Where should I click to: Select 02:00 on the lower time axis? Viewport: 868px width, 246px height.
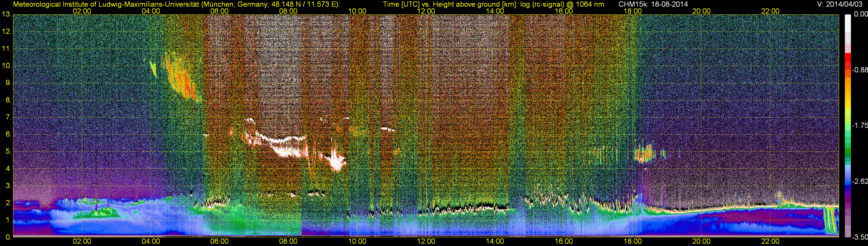[82, 241]
